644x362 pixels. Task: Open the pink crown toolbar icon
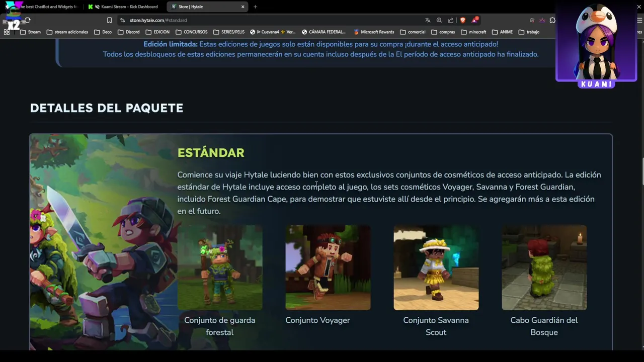pos(542,20)
